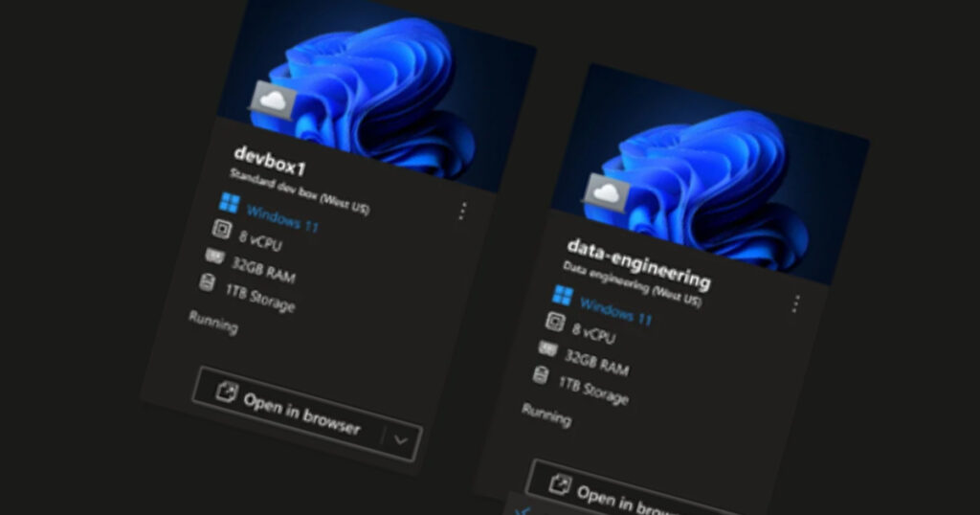Click the devbox1 card title
Viewport: 980px width, 515px height.
coord(270,161)
